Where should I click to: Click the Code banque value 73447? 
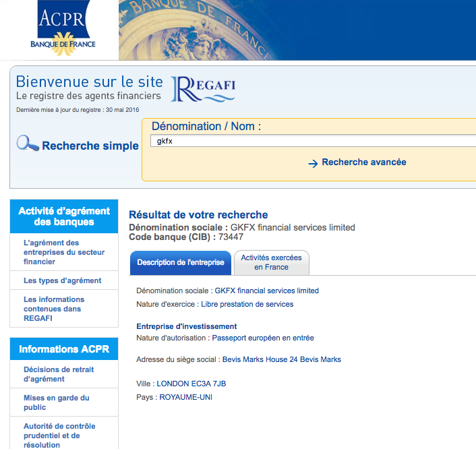[231, 237]
